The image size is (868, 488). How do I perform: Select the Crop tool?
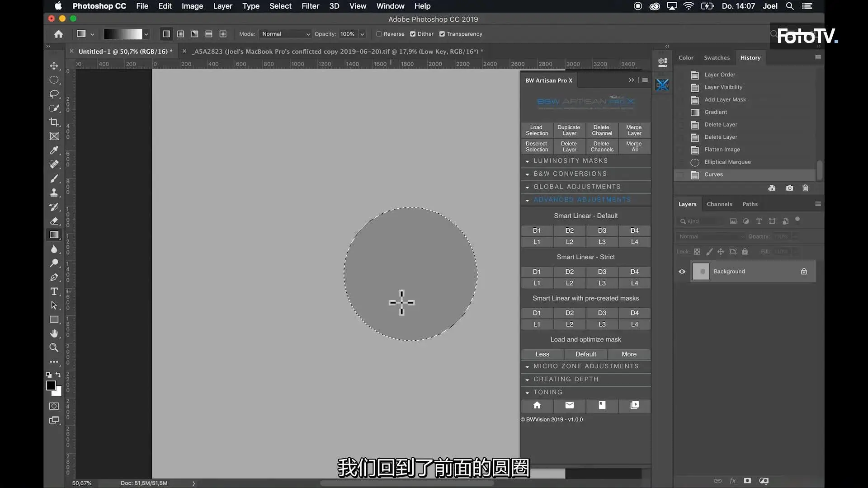(54, 122)
